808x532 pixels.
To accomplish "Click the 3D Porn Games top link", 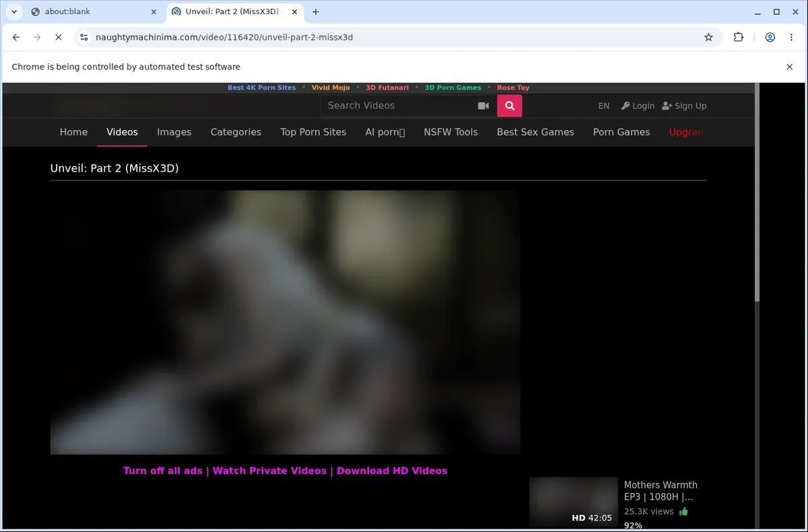I will tap(453, 88).
